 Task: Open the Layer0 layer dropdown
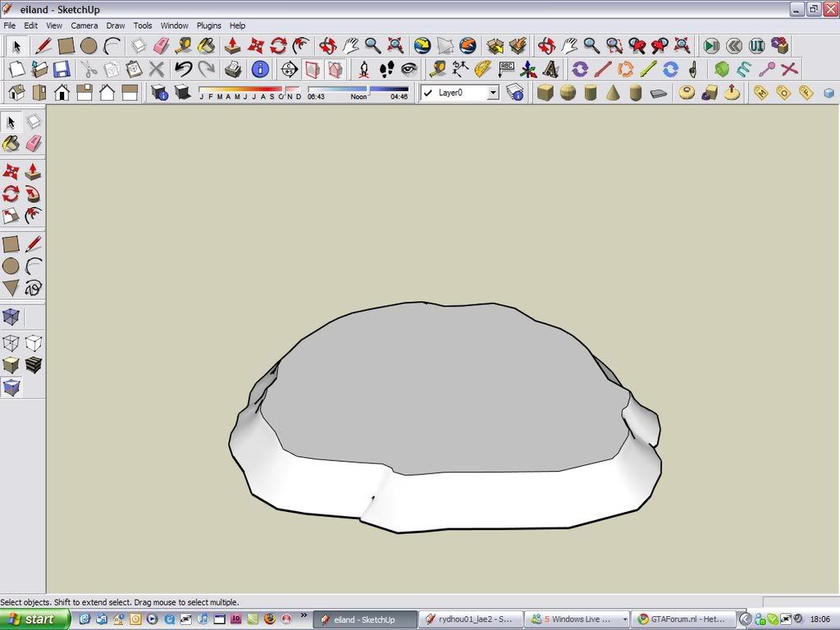pos(493,93)
